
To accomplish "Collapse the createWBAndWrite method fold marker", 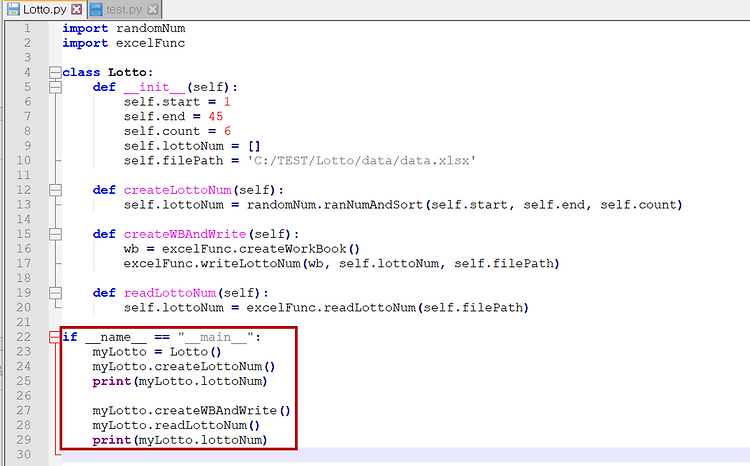I will click(x=55, y=234).
